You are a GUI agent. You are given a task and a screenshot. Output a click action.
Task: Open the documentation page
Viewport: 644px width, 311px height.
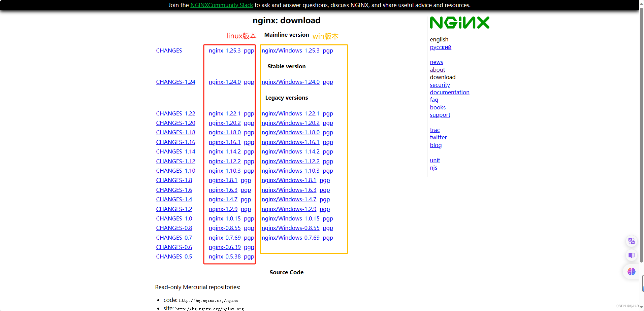coord(449,92)
